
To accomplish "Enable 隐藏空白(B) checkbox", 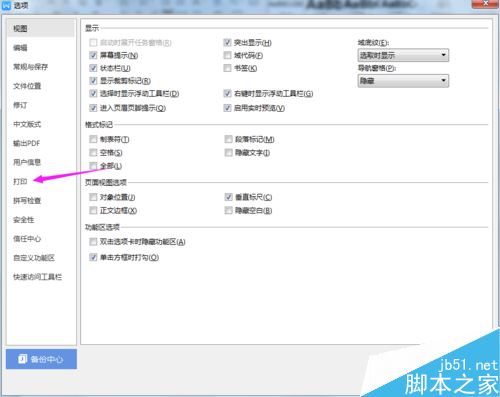I will [x=228, y=210].
